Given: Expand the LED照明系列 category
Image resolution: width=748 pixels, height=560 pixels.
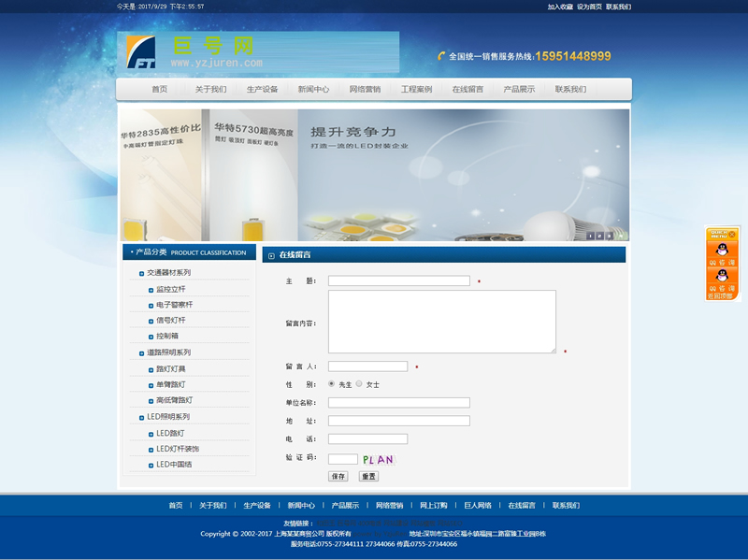Looking at the screenshot, I should pyautogui.click(x=168, y=416).
